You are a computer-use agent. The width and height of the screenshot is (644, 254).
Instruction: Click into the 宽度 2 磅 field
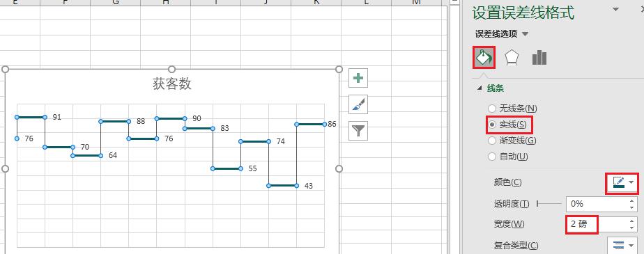pos(597,224)
